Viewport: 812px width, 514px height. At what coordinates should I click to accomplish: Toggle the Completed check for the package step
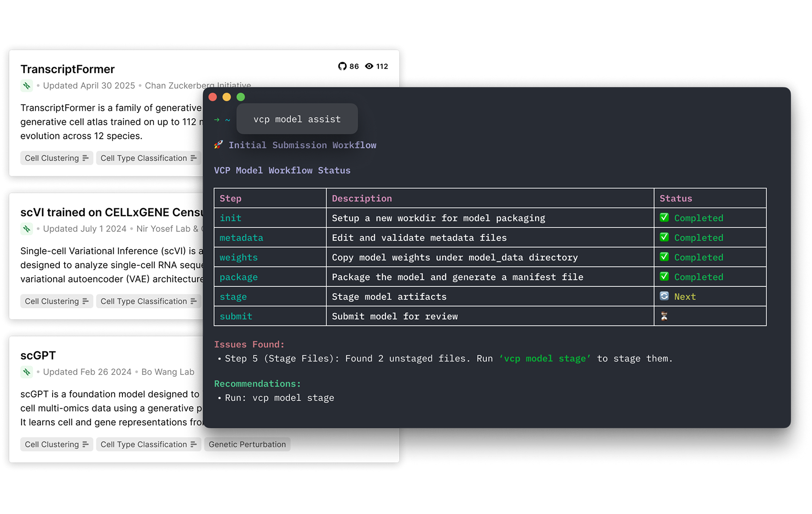click(665, 277)
